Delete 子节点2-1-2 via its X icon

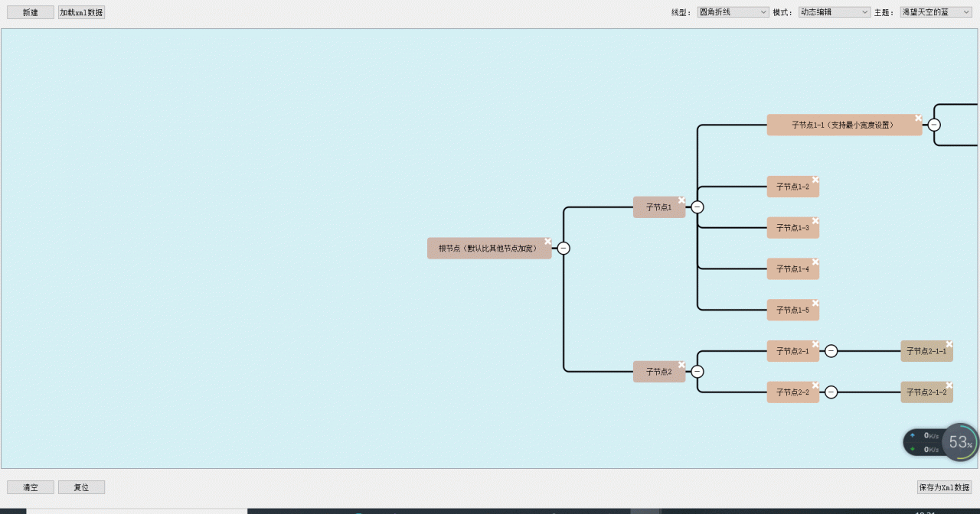(949, 385)
